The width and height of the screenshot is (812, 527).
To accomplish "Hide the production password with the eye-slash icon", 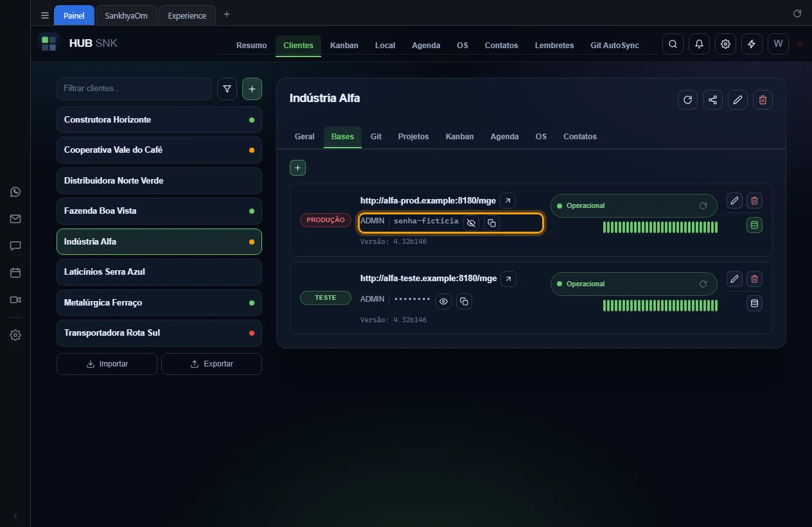I will click(x=471, y=223).
